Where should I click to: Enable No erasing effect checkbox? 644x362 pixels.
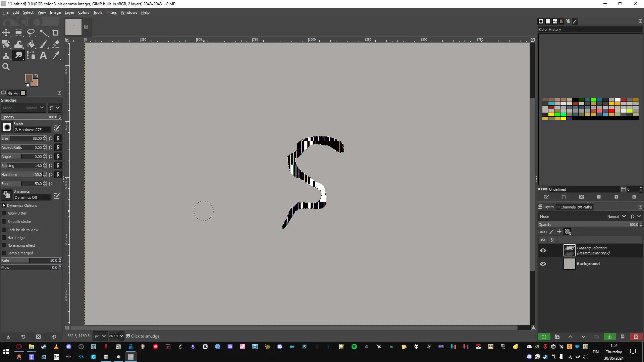tap(4, 245)
